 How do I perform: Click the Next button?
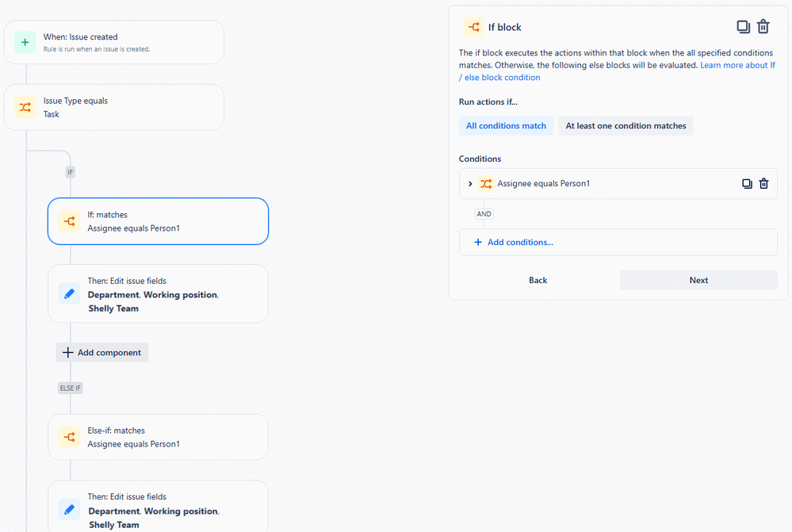698,280
